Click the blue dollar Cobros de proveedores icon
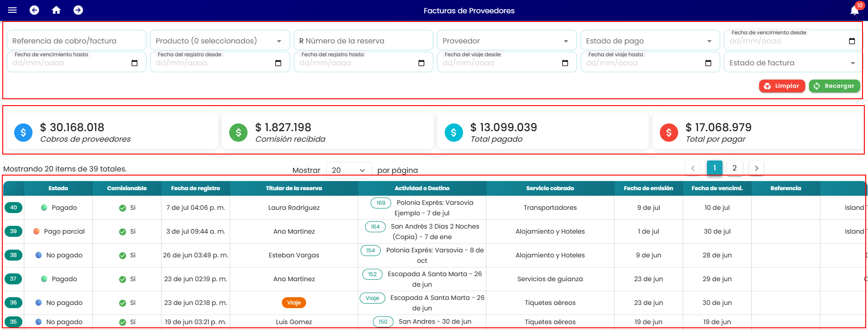Viewport: 868px width, 331px height. [x=23, y=133]
